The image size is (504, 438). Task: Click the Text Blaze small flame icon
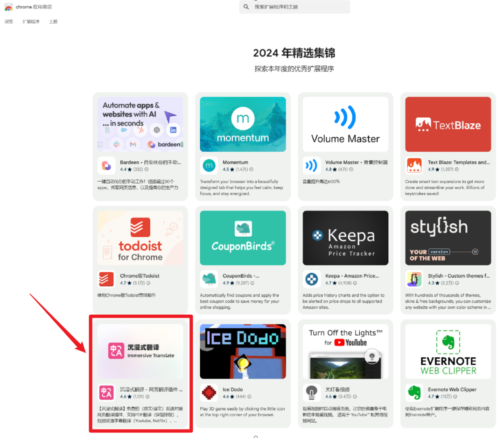coord(414,165)
